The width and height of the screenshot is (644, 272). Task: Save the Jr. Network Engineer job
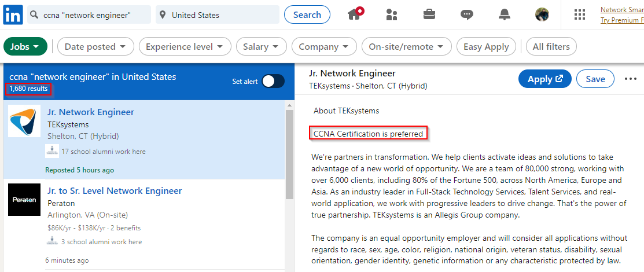595,79
